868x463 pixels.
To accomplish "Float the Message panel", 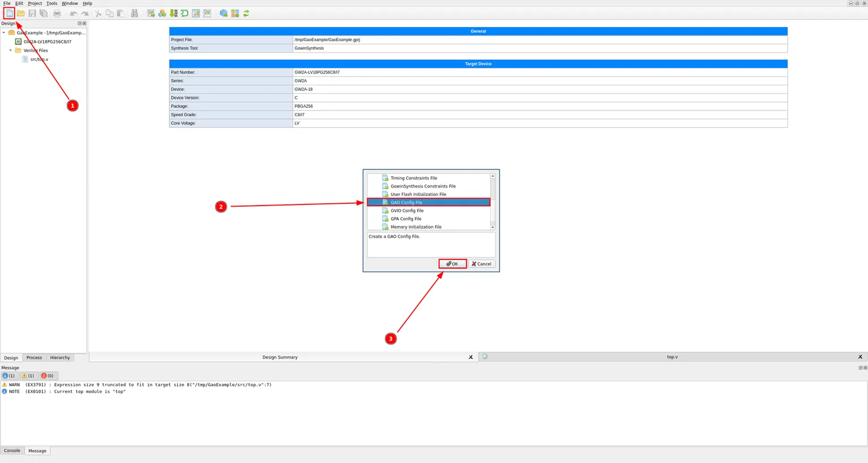I will (x=860, y=368).
